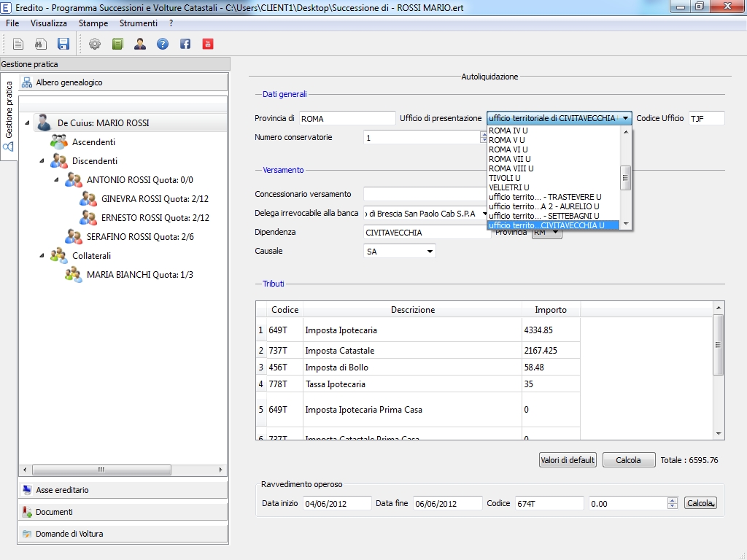Screen dimensions: 747x560
Task: Open the green book manual icon
Action: [117, 44]
